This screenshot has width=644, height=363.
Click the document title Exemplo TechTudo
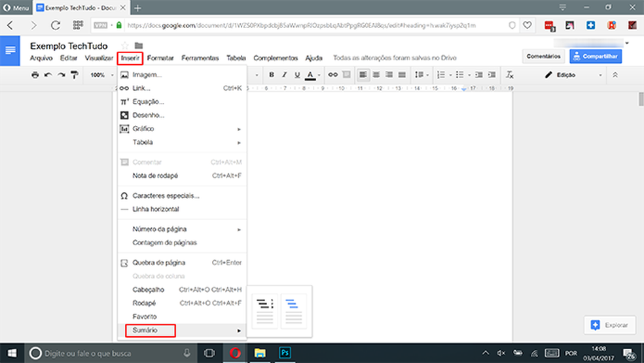click(x=69, y=46)
